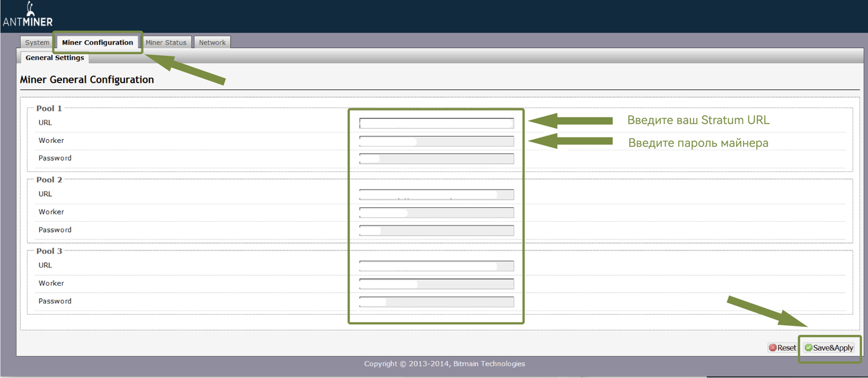Open the Network tab

tap(212, 43)
